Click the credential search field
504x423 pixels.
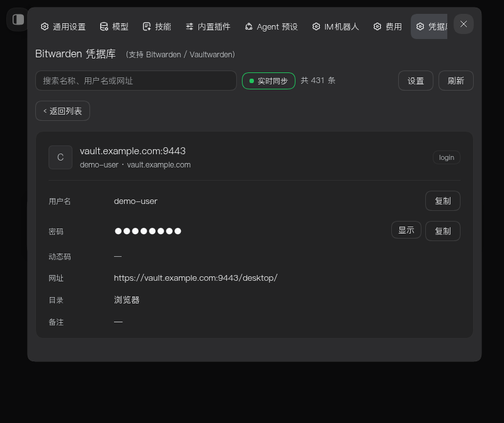tap(136, 81)
